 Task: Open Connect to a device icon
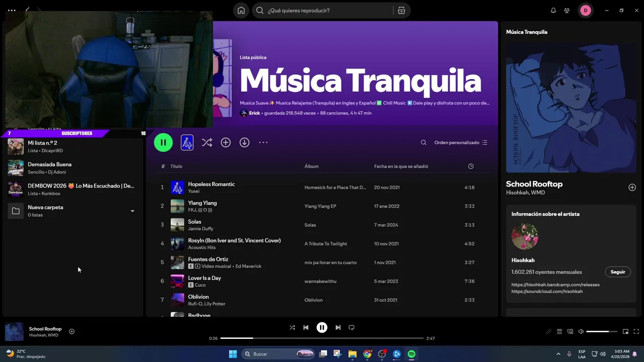coord(571,331)
